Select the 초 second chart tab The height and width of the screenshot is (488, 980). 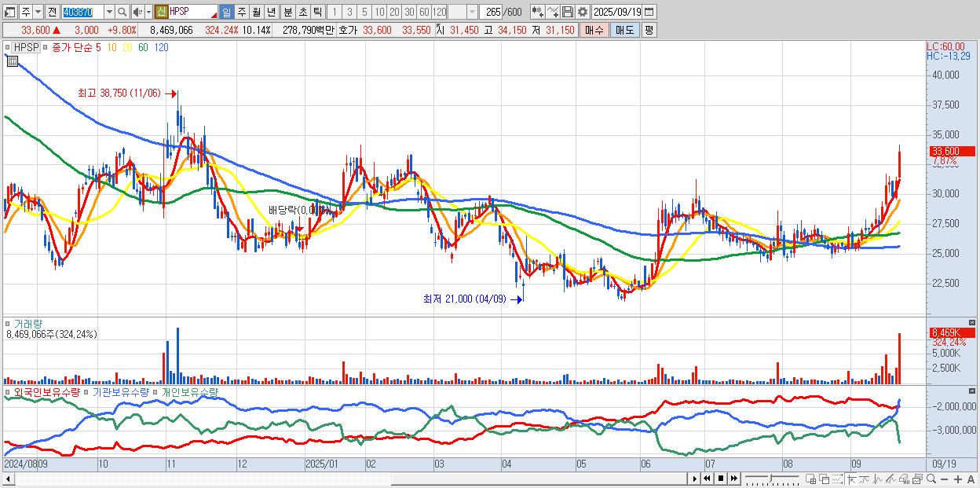coord(303,12)
